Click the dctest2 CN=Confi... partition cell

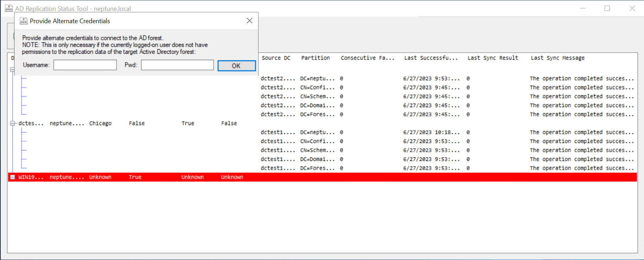pyautogui.click(x=317, y=87)
